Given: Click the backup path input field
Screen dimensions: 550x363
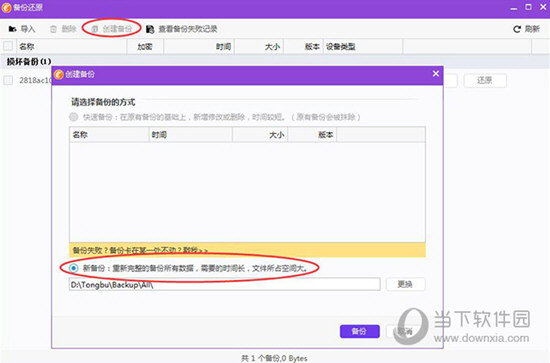Looking at the screenshot, I should (224, 284).
